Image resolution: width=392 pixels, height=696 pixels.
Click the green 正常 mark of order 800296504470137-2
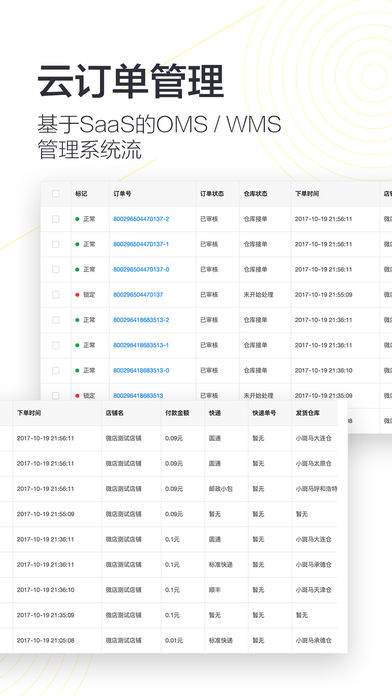(85, 219)
